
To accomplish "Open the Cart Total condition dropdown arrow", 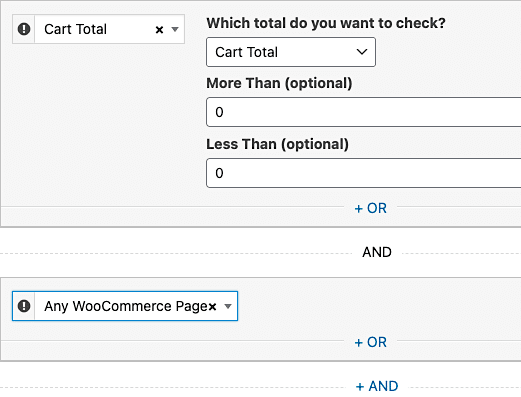I will point(175,29).
